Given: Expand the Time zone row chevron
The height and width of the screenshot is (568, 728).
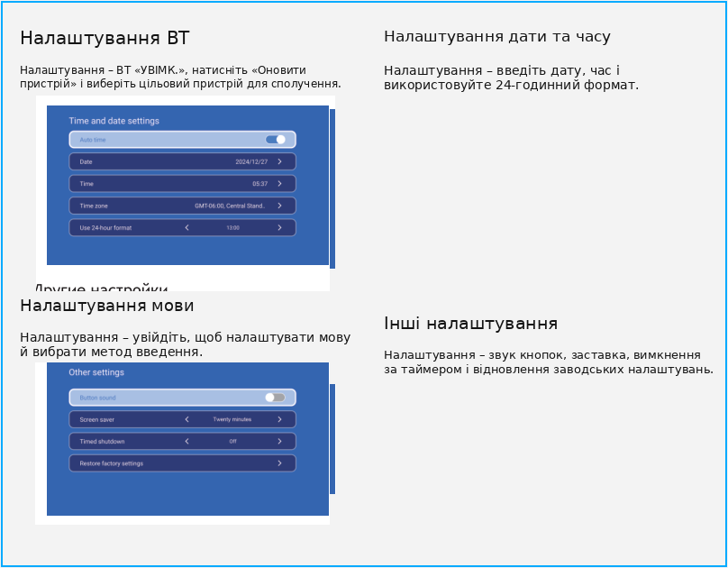Looking at the screenshot, I should point(279,206).
